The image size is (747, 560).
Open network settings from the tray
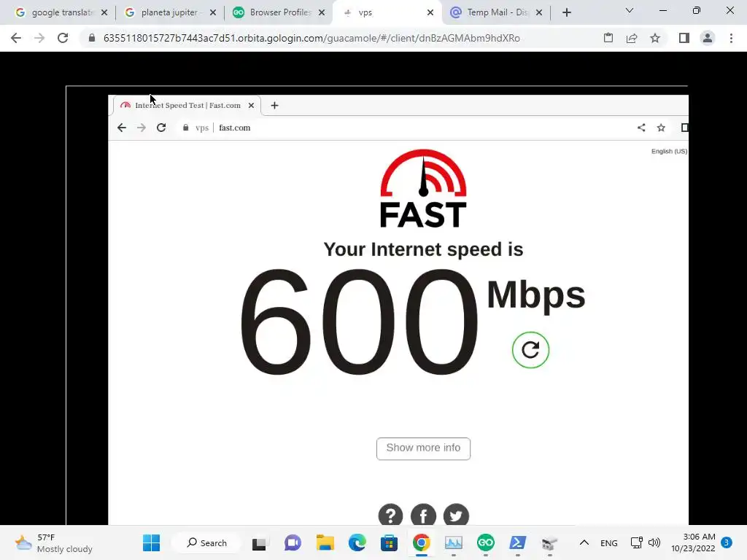coord(636,542)
